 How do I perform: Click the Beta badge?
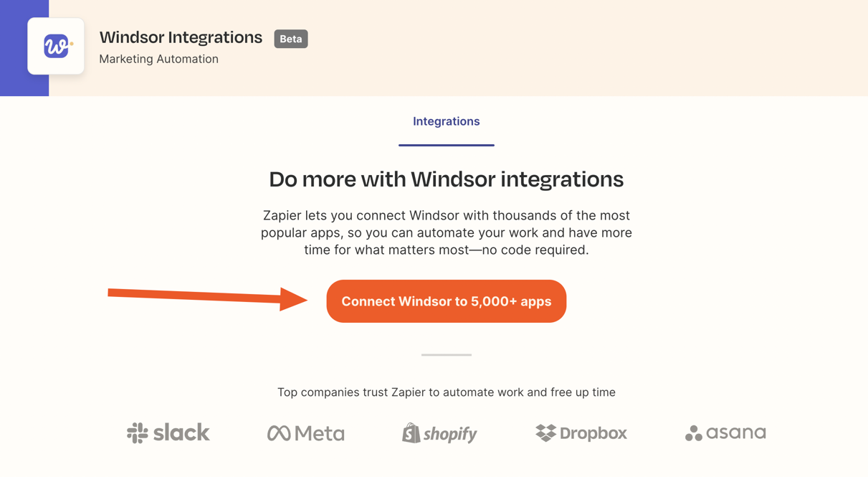pyautogui.click(x=290, y=39)
